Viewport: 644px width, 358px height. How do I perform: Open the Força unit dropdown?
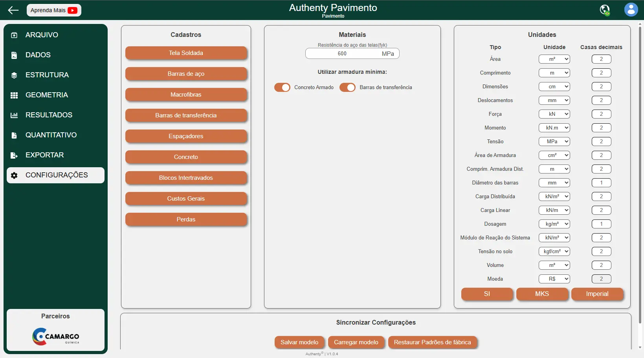click(554, 114)
